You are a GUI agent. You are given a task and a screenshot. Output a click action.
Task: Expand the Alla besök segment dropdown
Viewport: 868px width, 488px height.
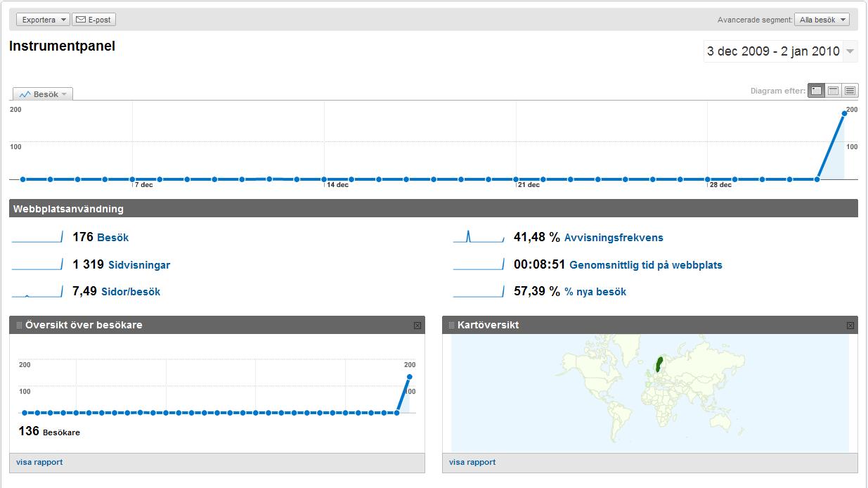(x=822, y=20)
